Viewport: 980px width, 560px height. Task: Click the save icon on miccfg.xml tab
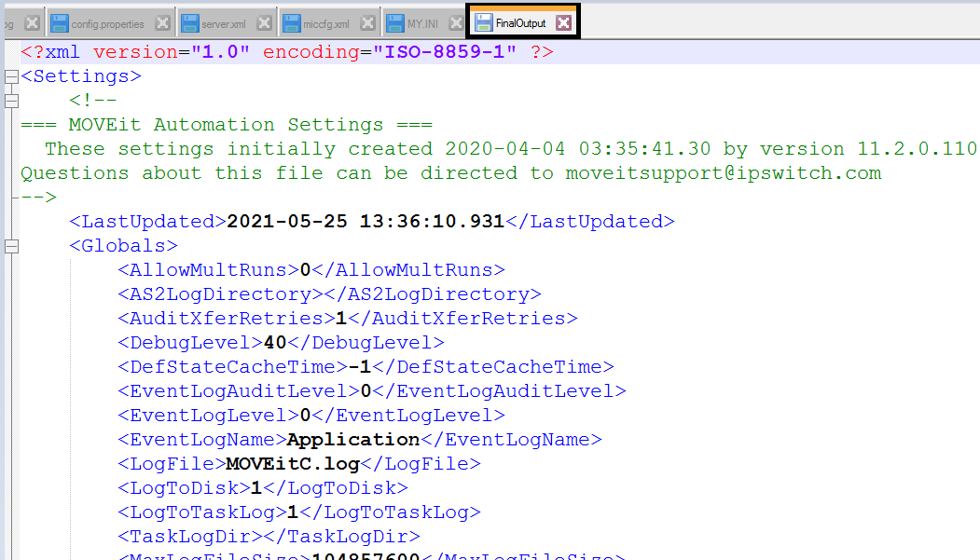click(x=292, y=22)
